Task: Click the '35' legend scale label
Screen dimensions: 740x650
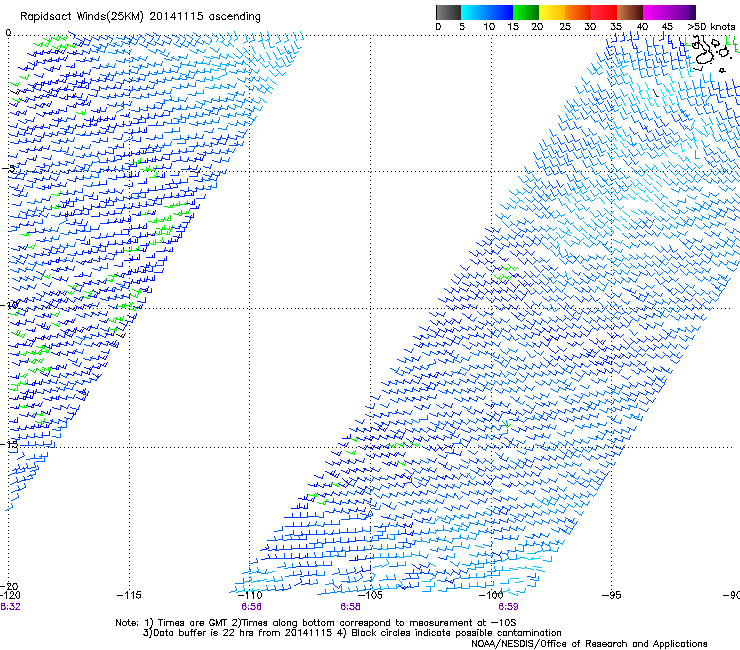Action: (616, 27)
